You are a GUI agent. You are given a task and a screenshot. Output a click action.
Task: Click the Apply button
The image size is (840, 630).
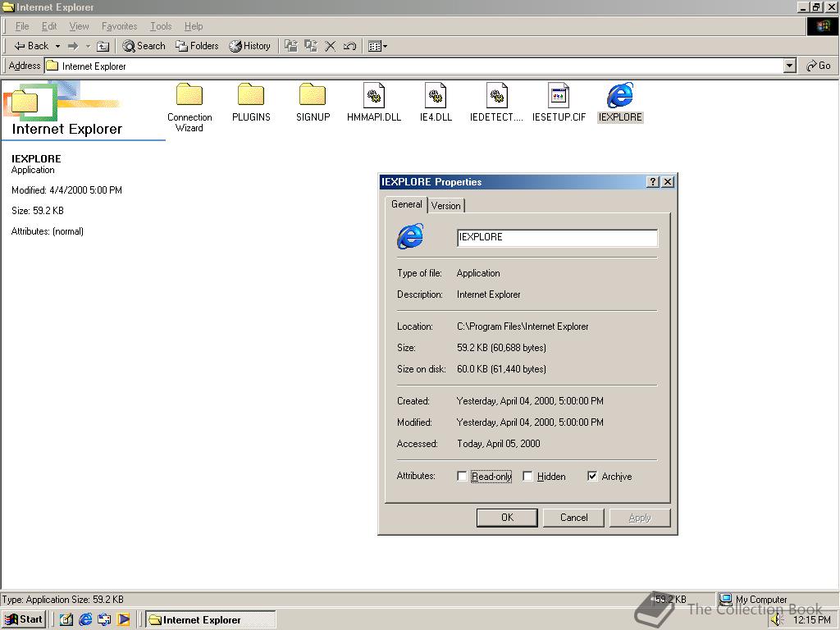coord(640,518)
